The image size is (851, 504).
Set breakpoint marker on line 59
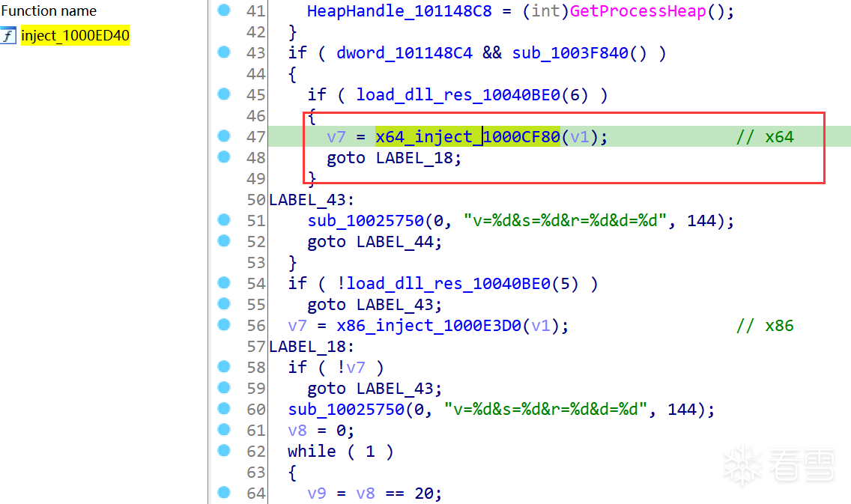223,387
